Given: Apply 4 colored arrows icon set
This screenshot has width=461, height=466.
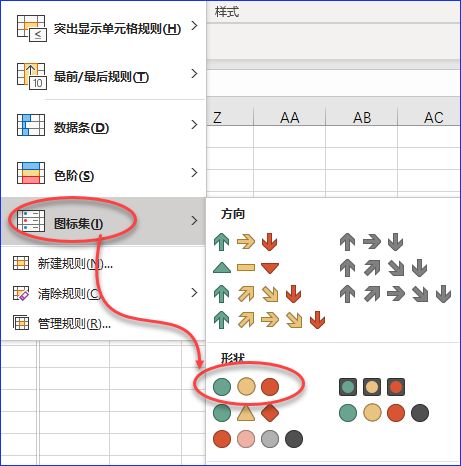Looking at the screenshot, I should tap(257, 294).
